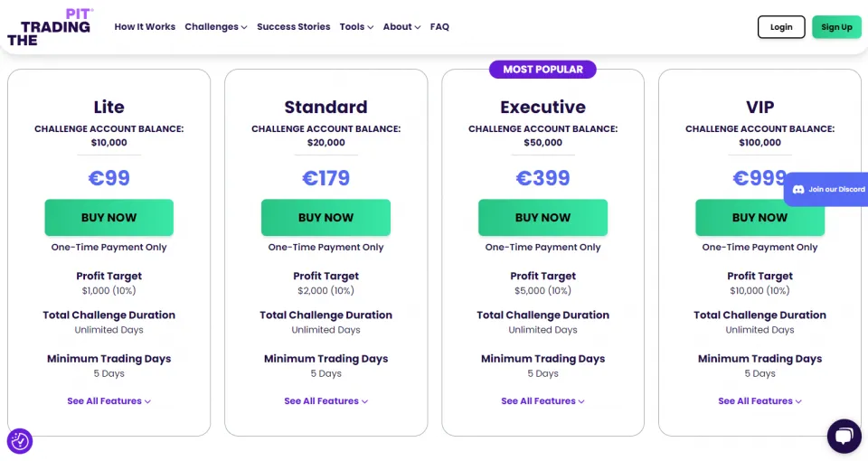Screen dimensions: 868x461
Task: Buy the Lite €99 challenge
Action: tap(108, 218)
